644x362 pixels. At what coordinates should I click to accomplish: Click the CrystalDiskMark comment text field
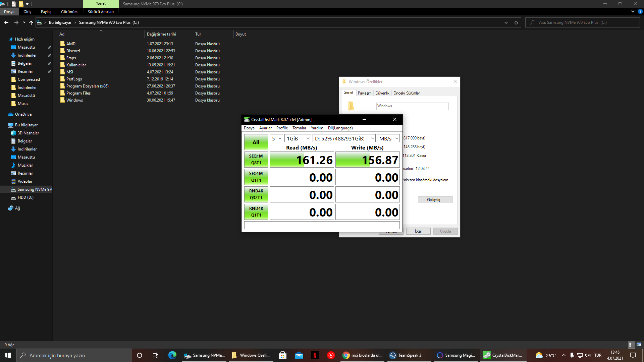(322, 225)
